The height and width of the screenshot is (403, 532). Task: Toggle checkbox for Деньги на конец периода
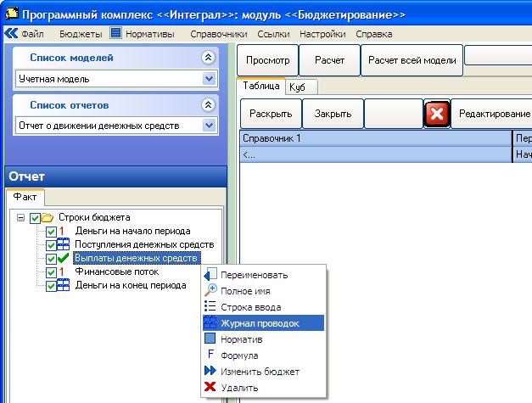(51, 286)
